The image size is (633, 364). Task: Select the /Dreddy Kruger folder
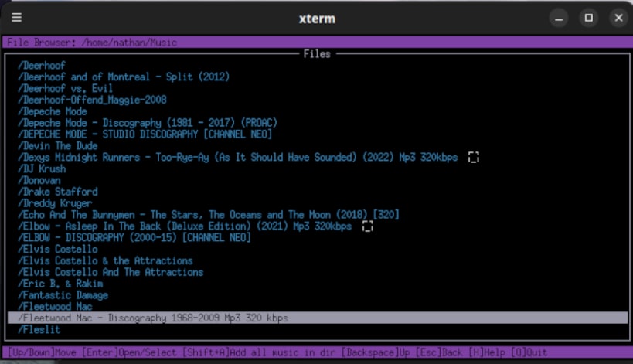pos(55,203)
